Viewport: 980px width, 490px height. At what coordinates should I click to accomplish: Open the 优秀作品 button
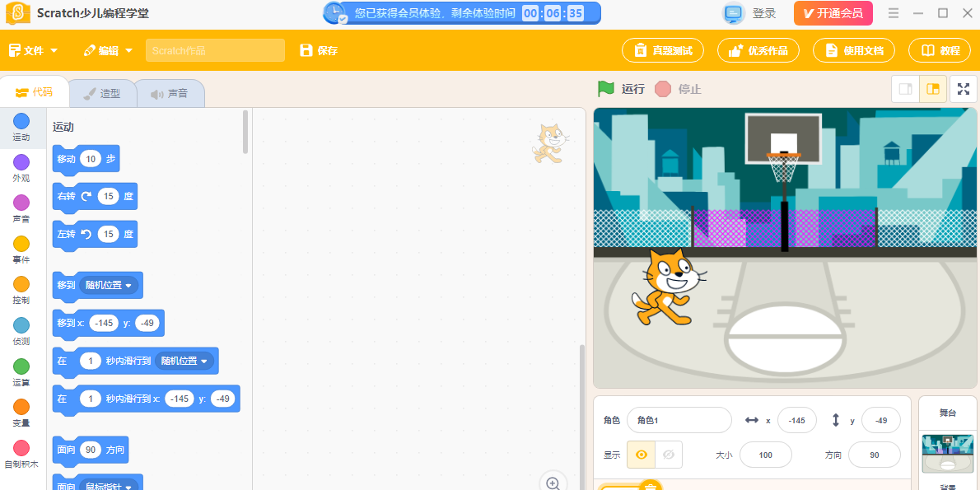pos(758,50)
